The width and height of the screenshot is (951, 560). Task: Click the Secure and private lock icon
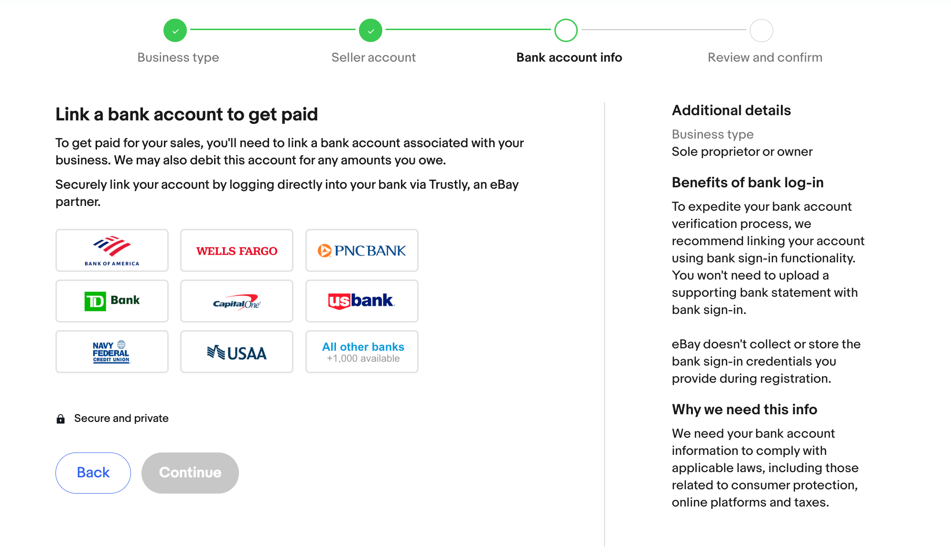pos(60,418)
